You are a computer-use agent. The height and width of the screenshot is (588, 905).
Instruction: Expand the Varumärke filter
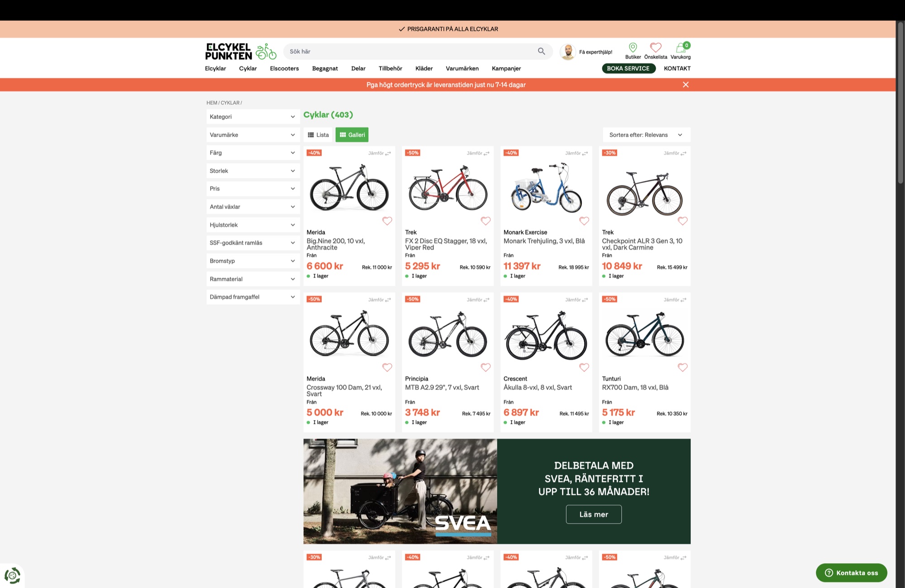tap(253, 135)
